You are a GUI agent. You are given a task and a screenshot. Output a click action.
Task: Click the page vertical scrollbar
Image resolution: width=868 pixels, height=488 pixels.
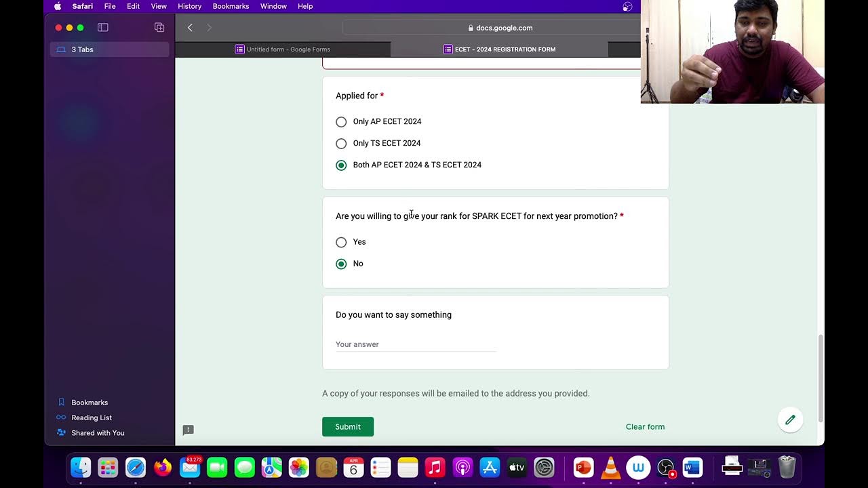pos(821,378)
